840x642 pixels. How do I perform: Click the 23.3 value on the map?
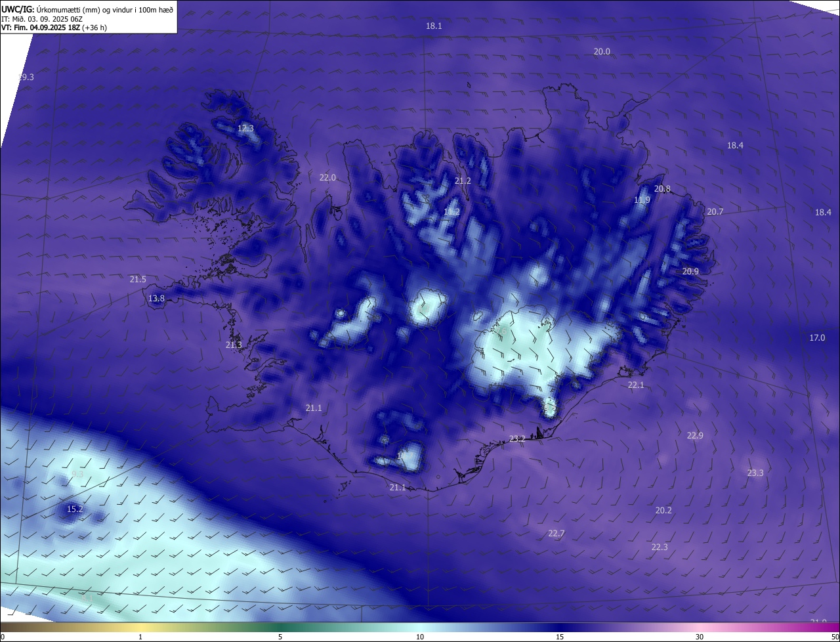click(755, 473)
